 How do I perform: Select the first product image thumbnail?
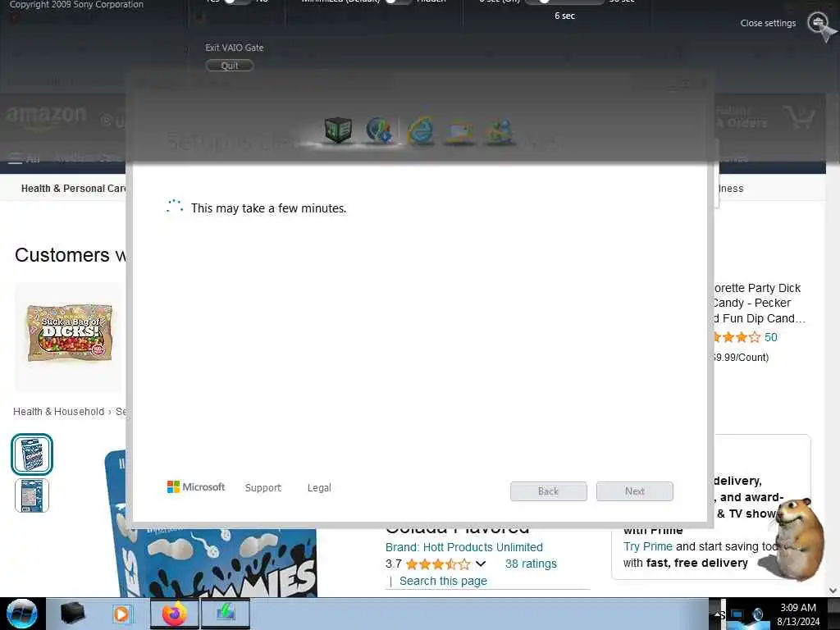click(x=32, y=454)
